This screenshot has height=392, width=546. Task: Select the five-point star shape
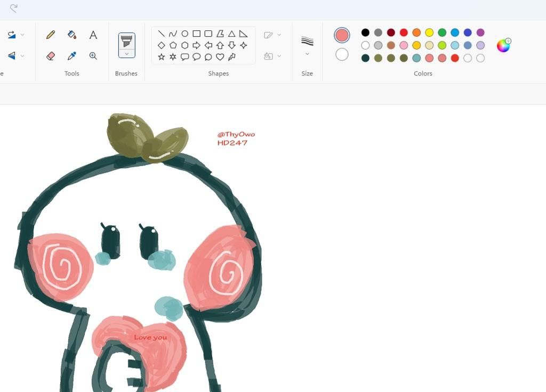162,57
